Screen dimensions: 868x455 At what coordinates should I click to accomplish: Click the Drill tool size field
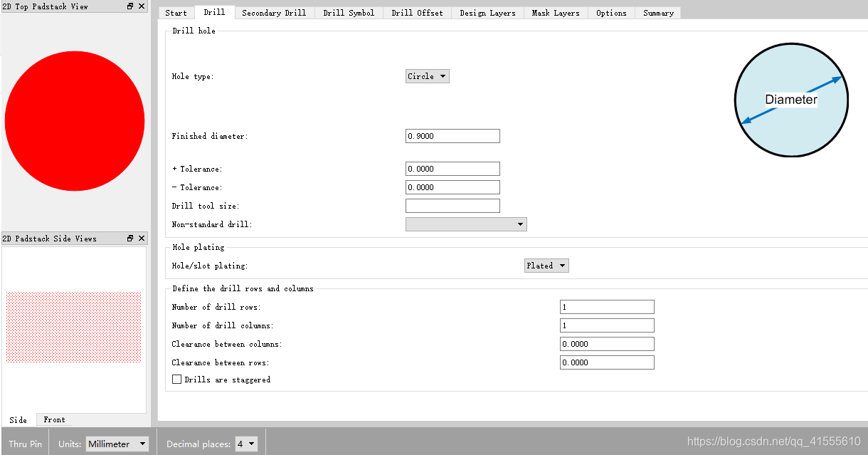coord(452,206)
